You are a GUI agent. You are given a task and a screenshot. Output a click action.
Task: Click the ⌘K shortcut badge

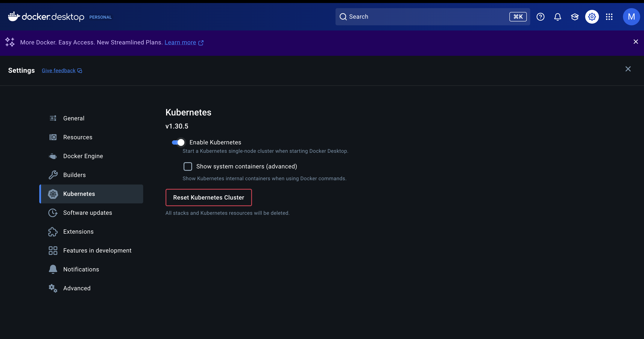click(518, 17)
